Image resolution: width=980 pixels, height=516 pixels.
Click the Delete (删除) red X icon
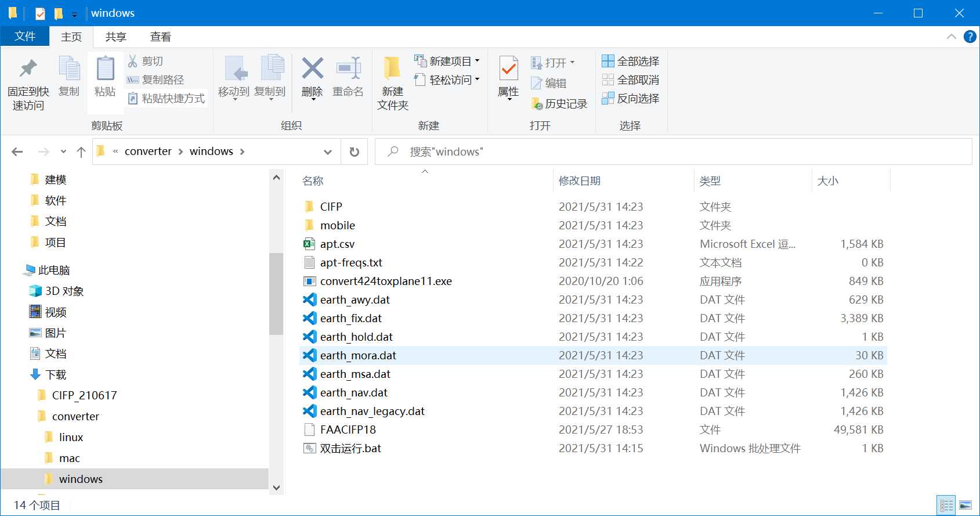[x=312, y=68]
